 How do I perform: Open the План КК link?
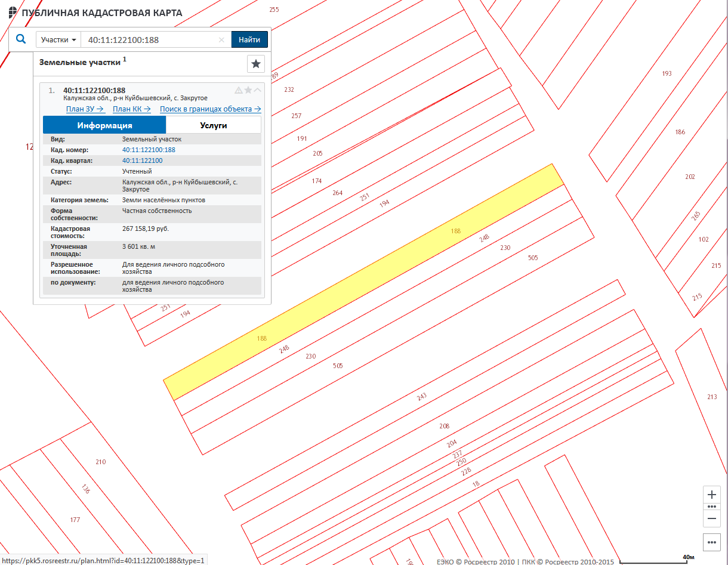[131, 109]
